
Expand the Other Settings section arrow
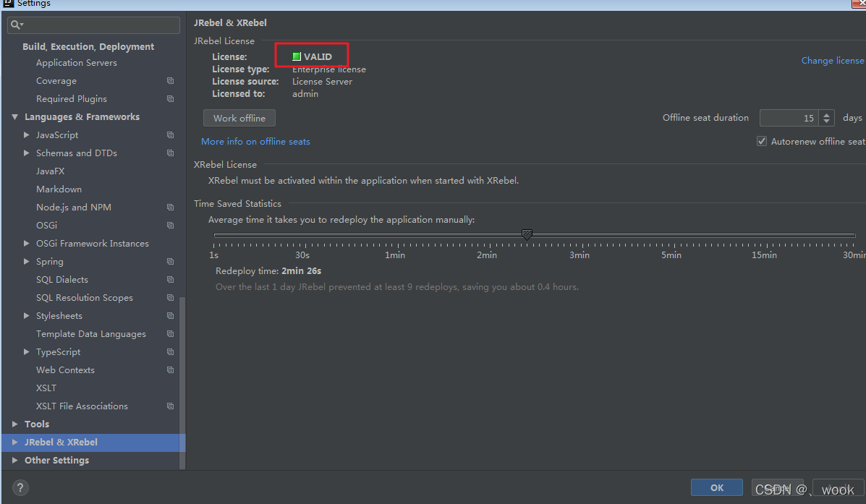tap(15, 460)
